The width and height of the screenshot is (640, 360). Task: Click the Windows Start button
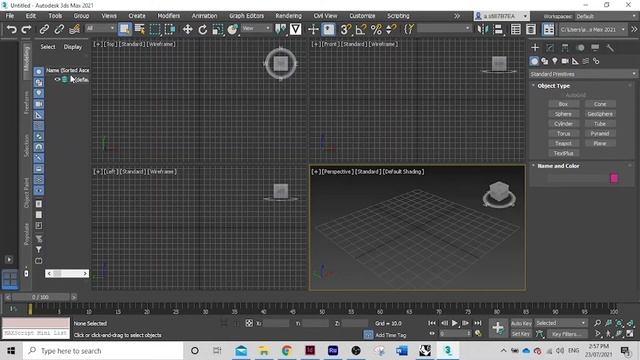click(x=11, y=351)
